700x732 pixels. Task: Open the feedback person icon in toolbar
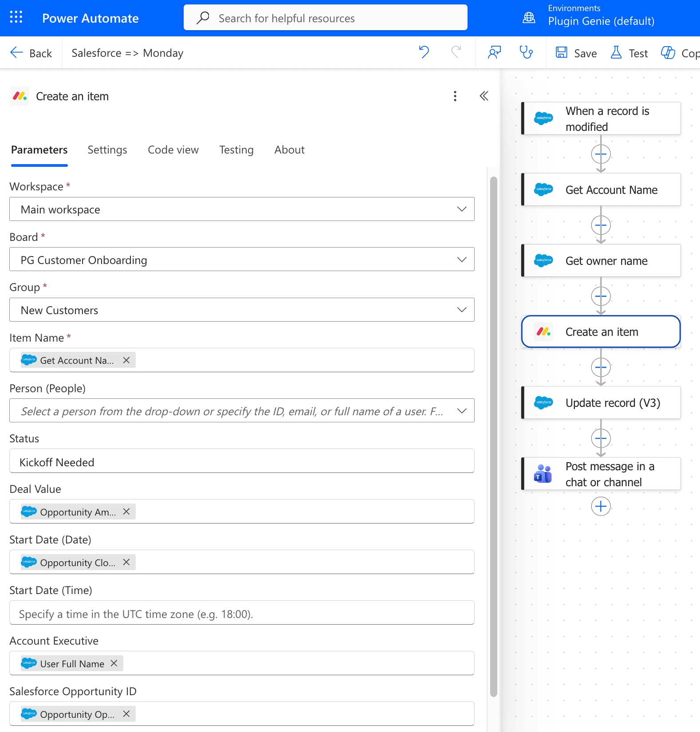494,52
